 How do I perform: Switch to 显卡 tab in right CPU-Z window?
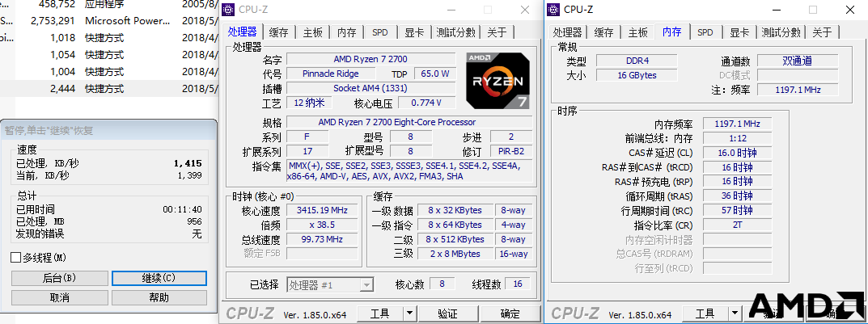pyautogui.click(x=739, y=32)
